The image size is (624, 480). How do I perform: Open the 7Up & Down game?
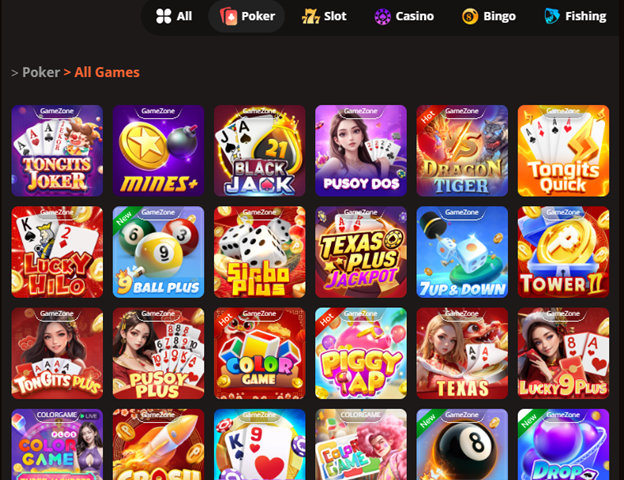point(462,252)
